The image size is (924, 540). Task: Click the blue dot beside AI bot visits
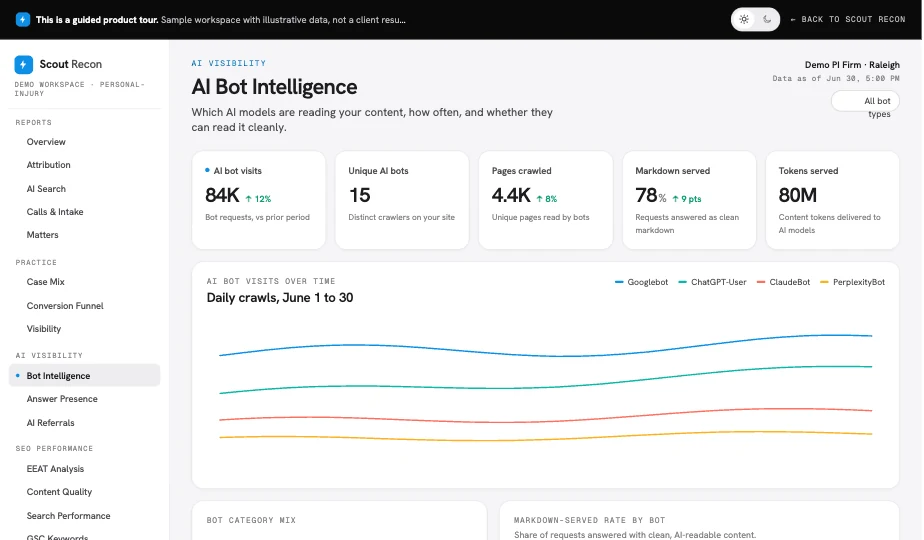[207, 170]
